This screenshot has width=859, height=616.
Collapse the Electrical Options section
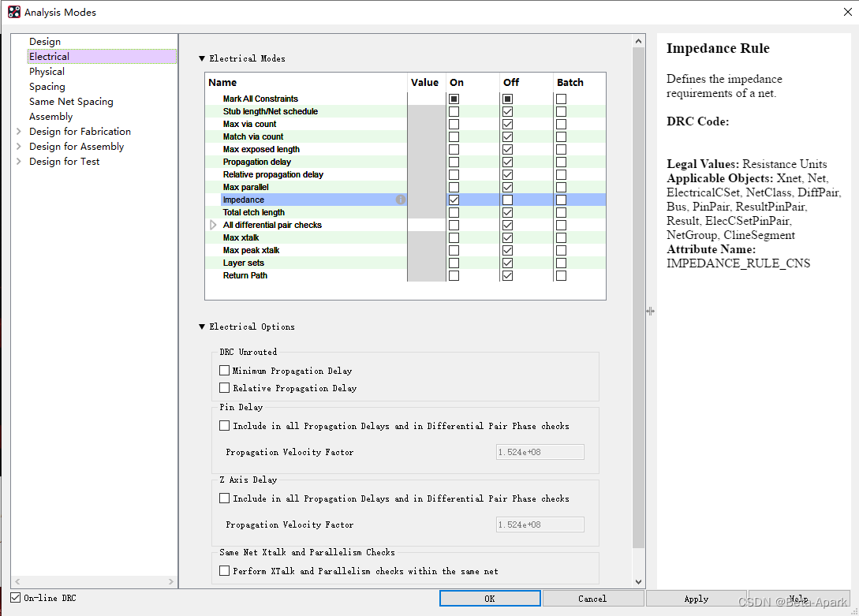202,327
